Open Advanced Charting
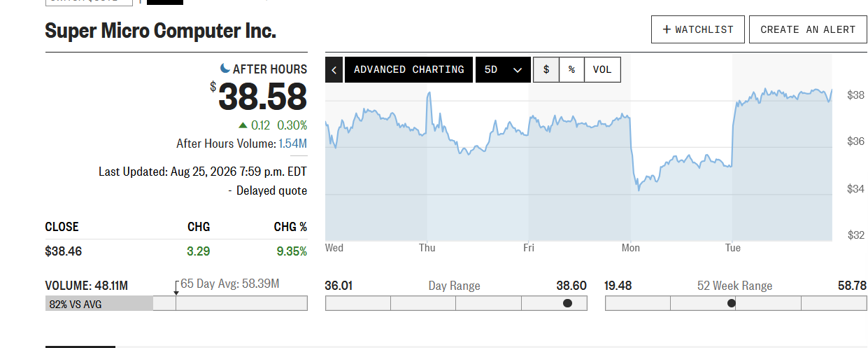Viewport: 868px width, 348px height. click(408, 70)
